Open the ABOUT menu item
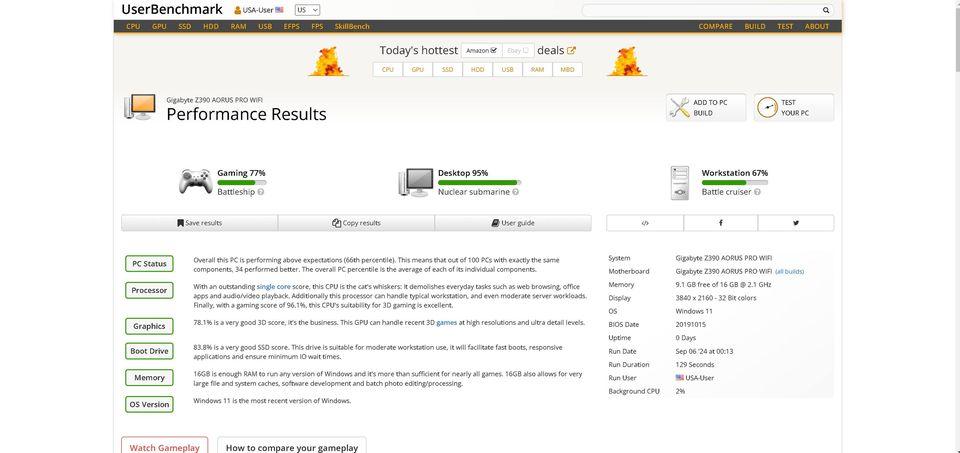 point(817,26)
